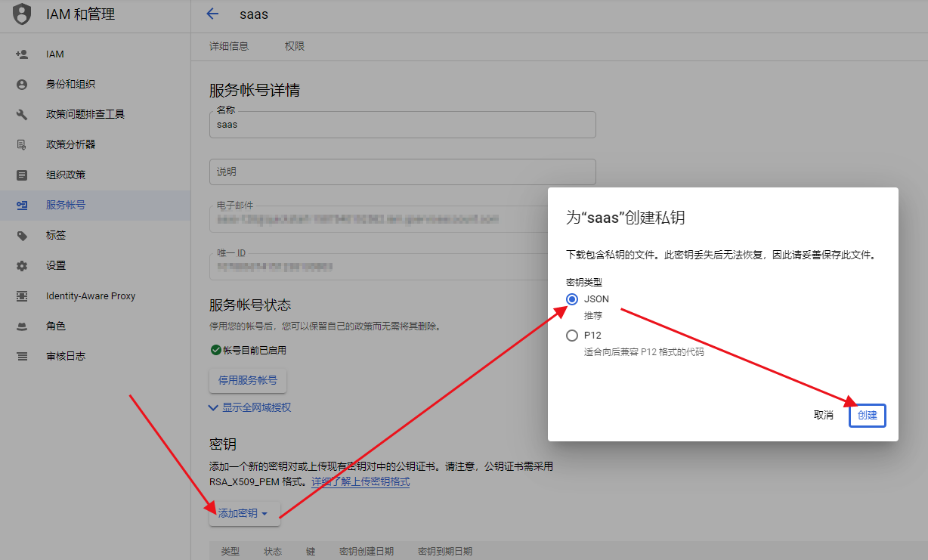Click the 帐号目前已启用 status text
Screen dimensions: 928x560
(x=255, y=351)
